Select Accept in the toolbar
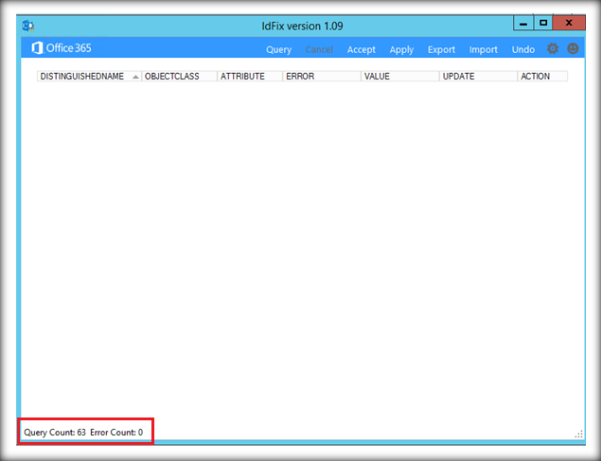 pyautogui.click(x=361, y=50)
